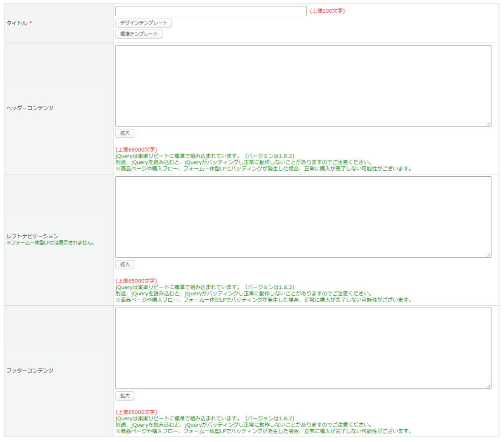
Task: Open the 拡大 view for ヘッダーコンテンツ
Action: coord(124,133)
